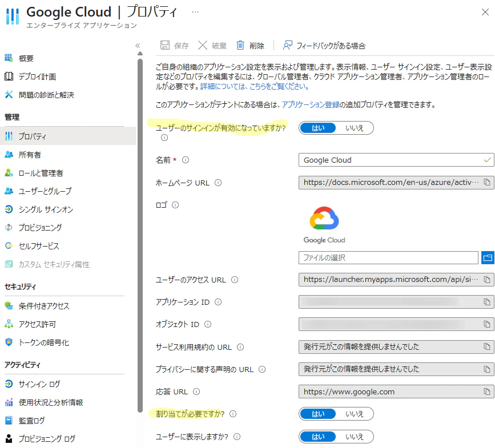Viewport: 495px width, 448px height.
Task: Click the シングル サインオン icon
Action: [9, 209]
